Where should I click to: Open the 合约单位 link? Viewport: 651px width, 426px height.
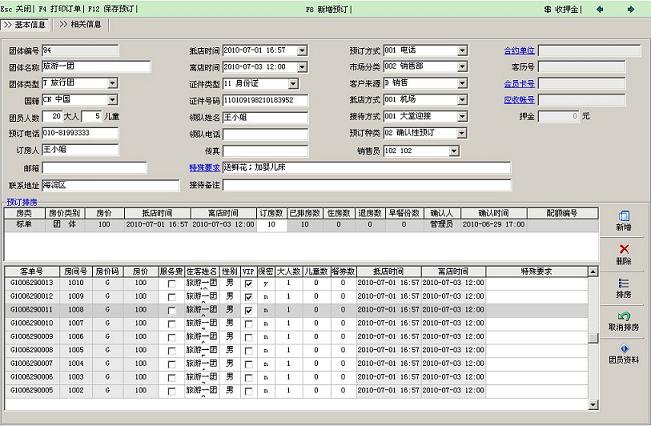coord(519,51)
